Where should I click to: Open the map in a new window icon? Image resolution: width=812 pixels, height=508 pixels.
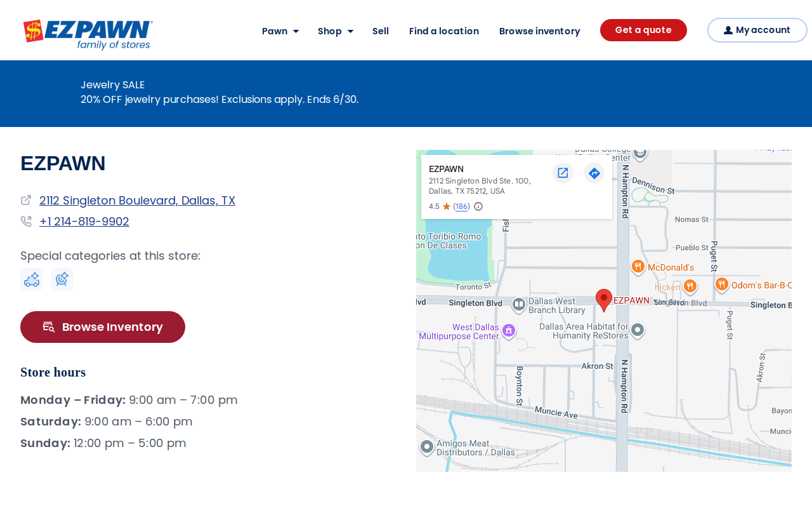pos(563,173)
